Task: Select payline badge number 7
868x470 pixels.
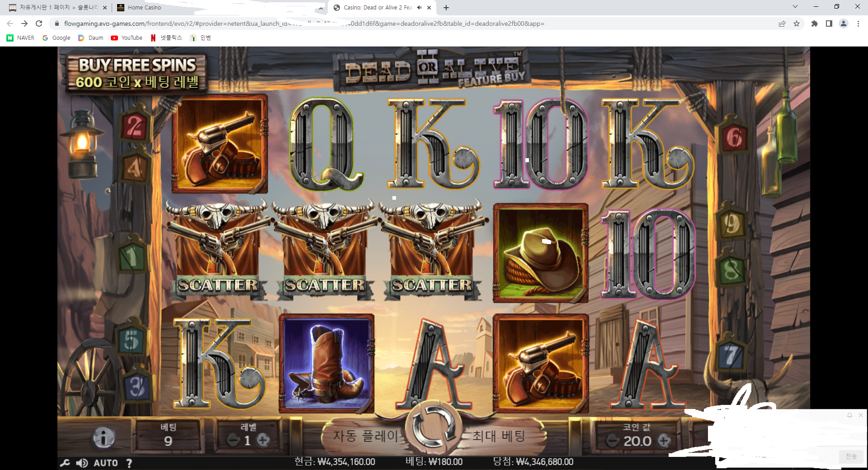Action: coord(731,356)
